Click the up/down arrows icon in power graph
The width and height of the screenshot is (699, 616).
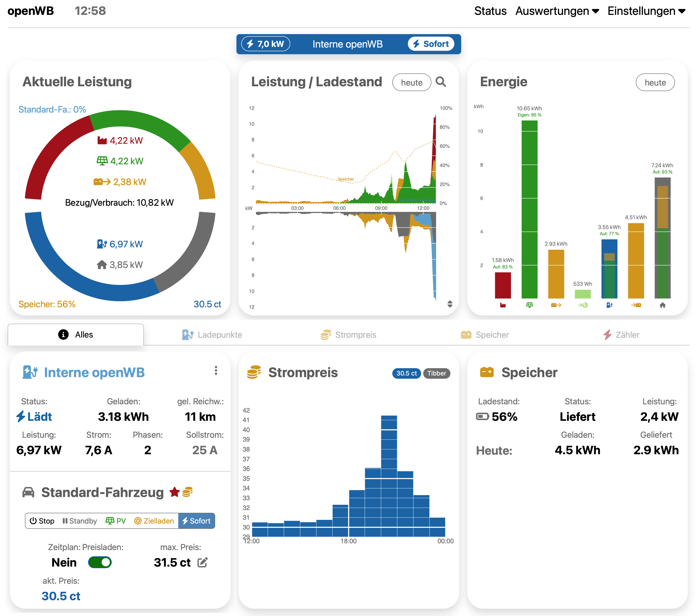[x=450, y=304]
